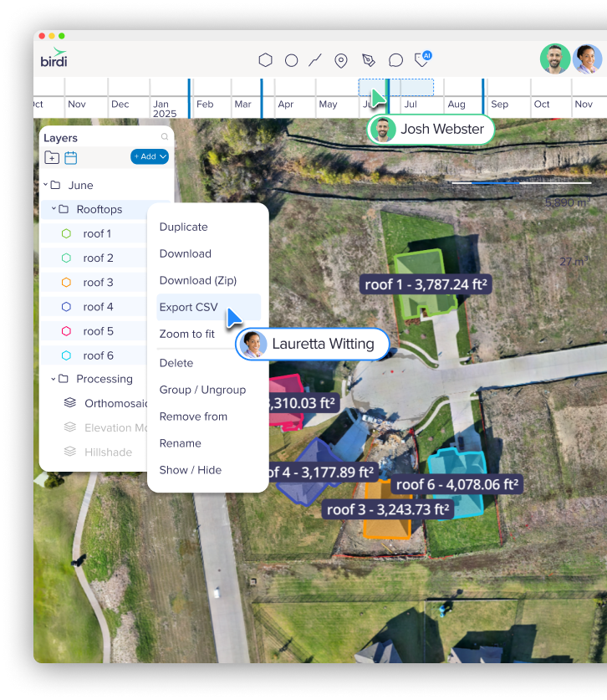Click the pink hexagon icon of roof 5
607x700 pixels.
(x=67, y=331)
